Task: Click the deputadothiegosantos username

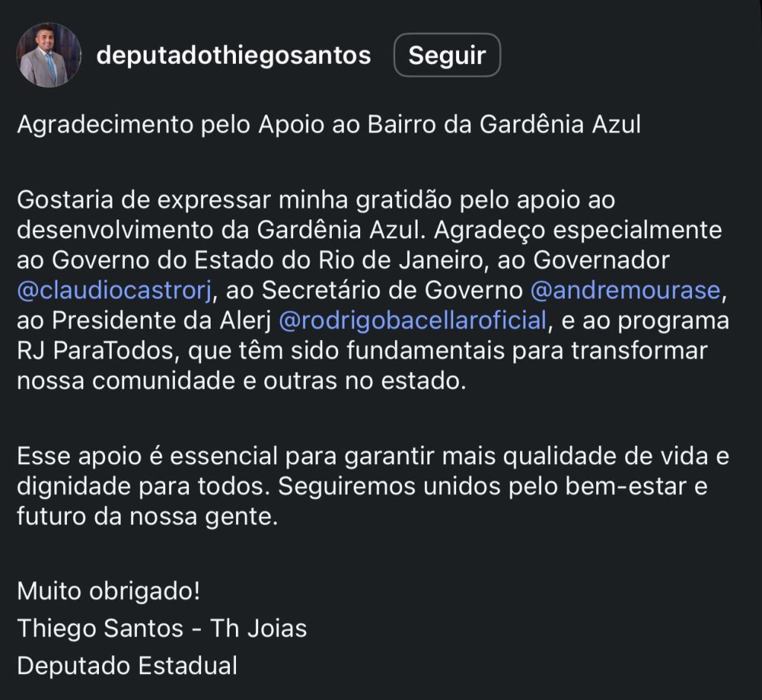Action: (233, 55)
